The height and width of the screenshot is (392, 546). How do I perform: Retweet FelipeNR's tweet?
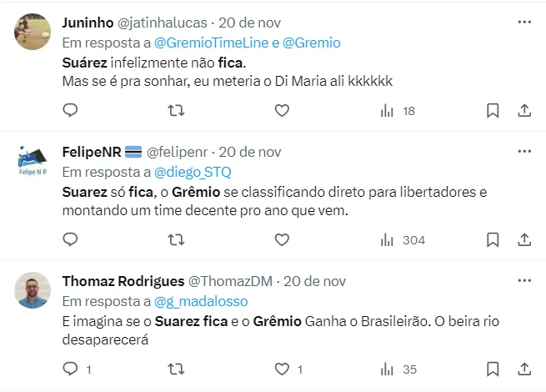point(176,239)
